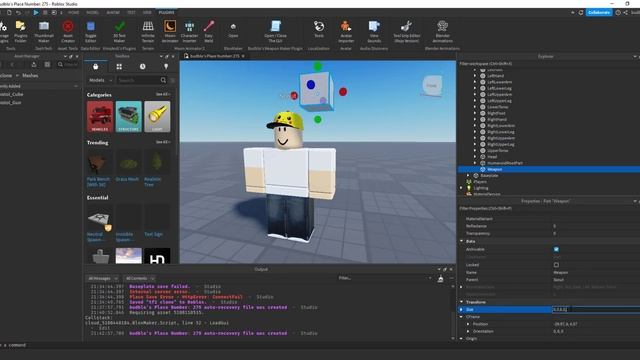The image size is (640, 360).
Task: Open the 3D Text Maker plugin
Action: click(x=120, y=31)
